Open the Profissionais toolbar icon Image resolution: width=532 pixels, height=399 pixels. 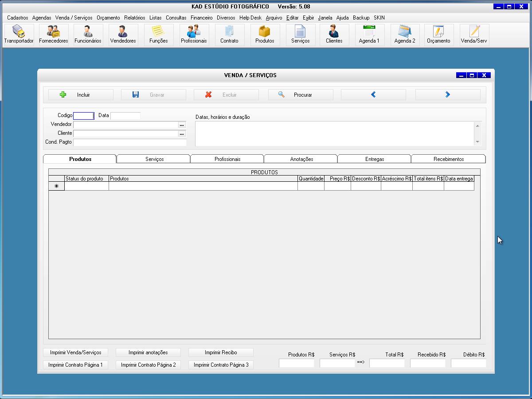pos(194,35)
